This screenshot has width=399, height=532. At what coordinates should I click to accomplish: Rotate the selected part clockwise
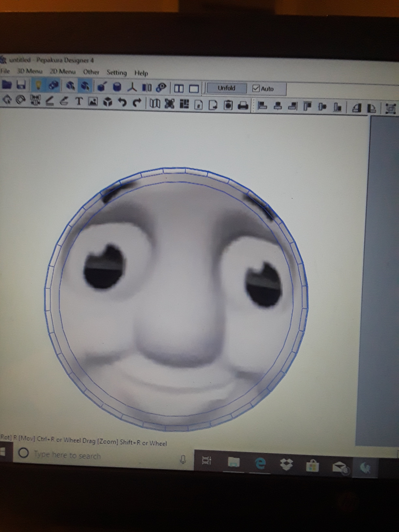point(372,108)
